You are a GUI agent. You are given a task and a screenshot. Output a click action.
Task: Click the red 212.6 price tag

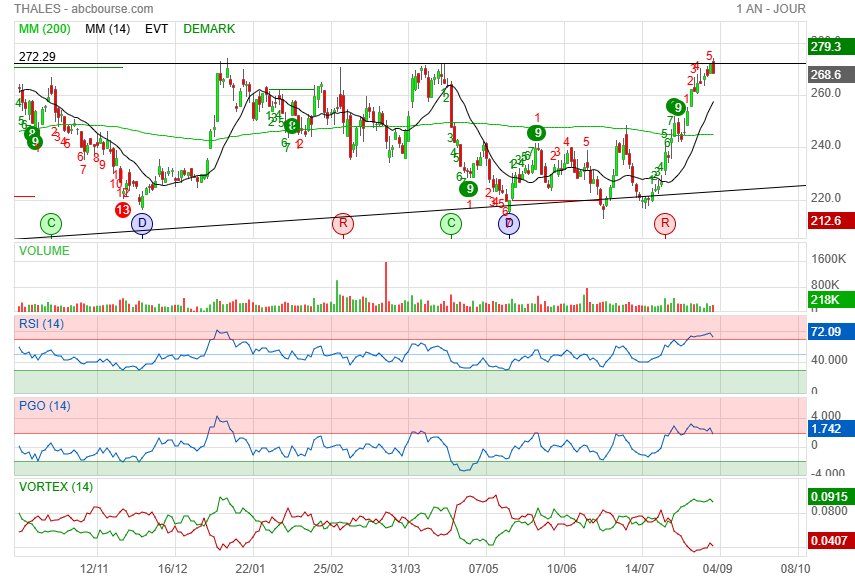coord(830,221)
